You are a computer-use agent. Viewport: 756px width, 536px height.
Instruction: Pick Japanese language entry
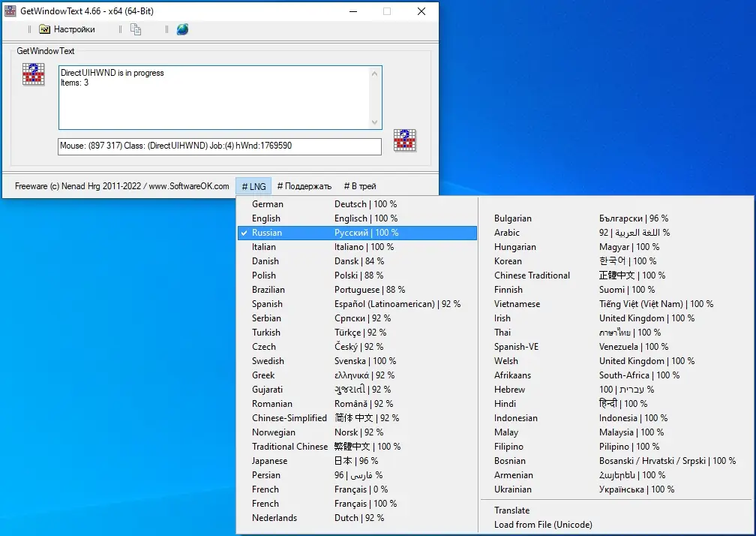click(x=357, y=461)
